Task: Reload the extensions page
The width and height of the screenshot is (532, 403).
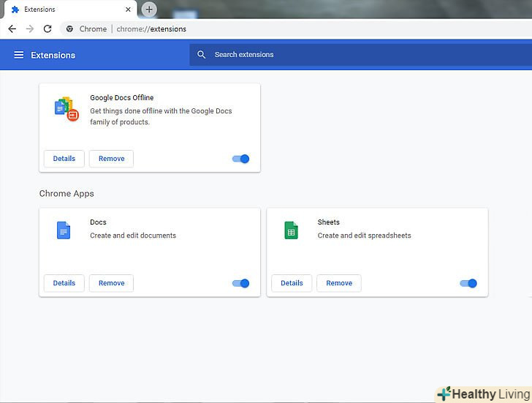Action: coord(47,29)
